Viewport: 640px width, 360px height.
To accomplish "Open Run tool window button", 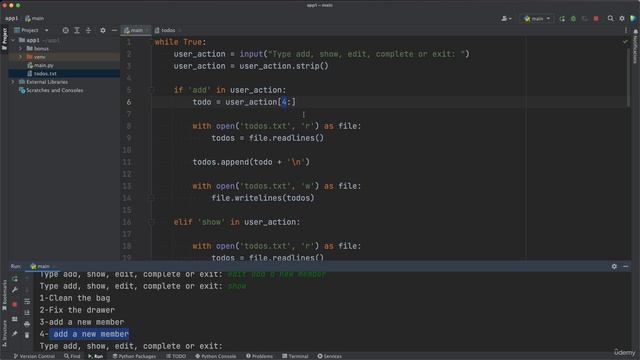I will (x=96, y=356).
